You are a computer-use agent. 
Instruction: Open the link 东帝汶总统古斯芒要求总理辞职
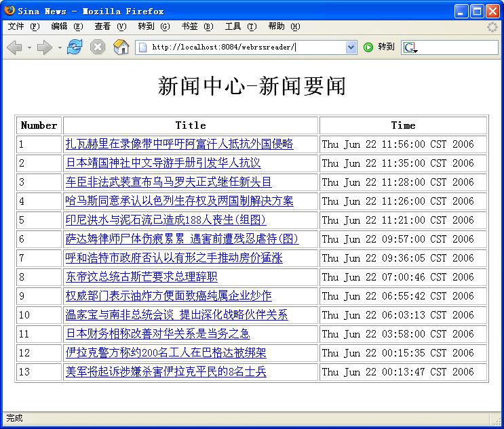[x=141, y=277]
